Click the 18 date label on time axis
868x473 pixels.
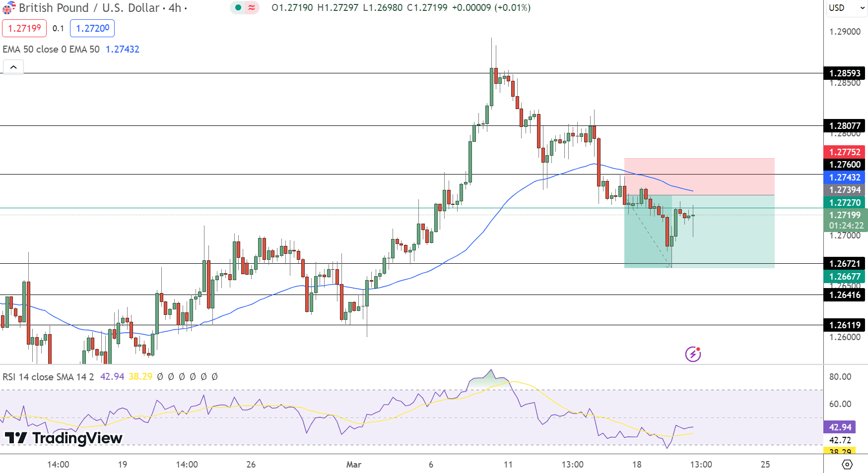637,465
